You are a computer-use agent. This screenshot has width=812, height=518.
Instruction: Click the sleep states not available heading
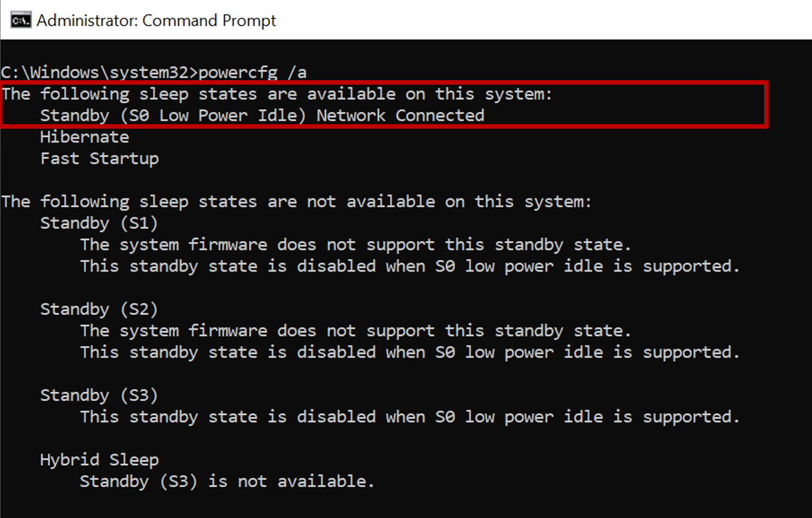pos(294,201)
